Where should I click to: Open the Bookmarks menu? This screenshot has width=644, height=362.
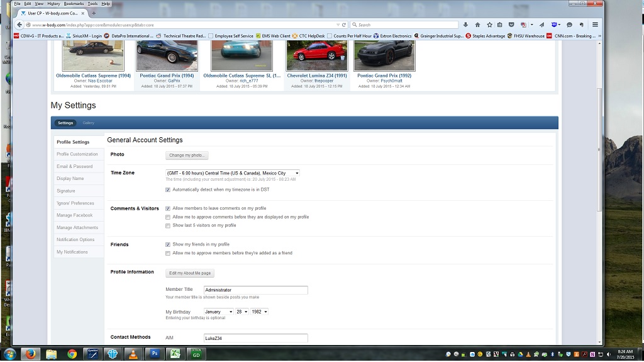point(74,4)
